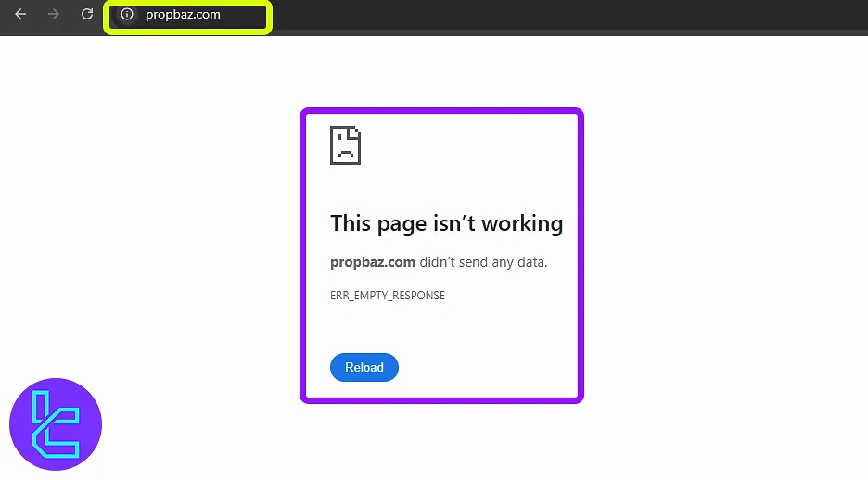This screenshot has width=868, height=480.
Task: Click the word "This" in the error heading
Action: point(351,223)
